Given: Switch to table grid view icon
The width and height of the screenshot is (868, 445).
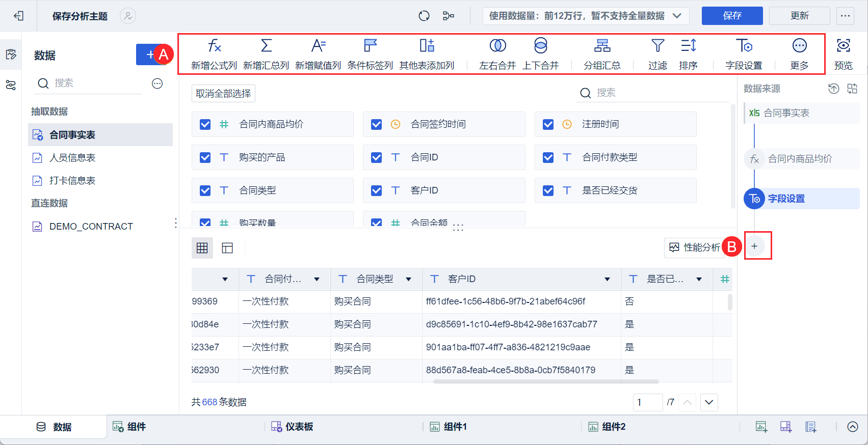Looking at the screenshot, I should pyautogui.click(x=202, y=248).
